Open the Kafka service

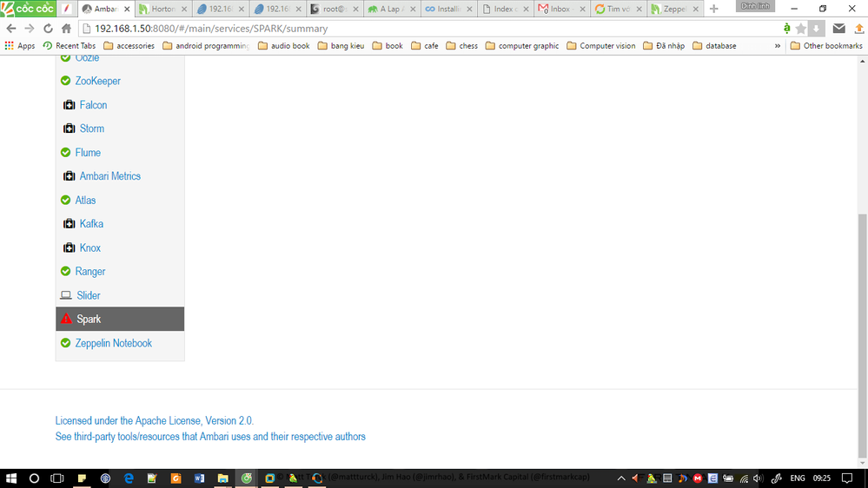tap(91, 223)
